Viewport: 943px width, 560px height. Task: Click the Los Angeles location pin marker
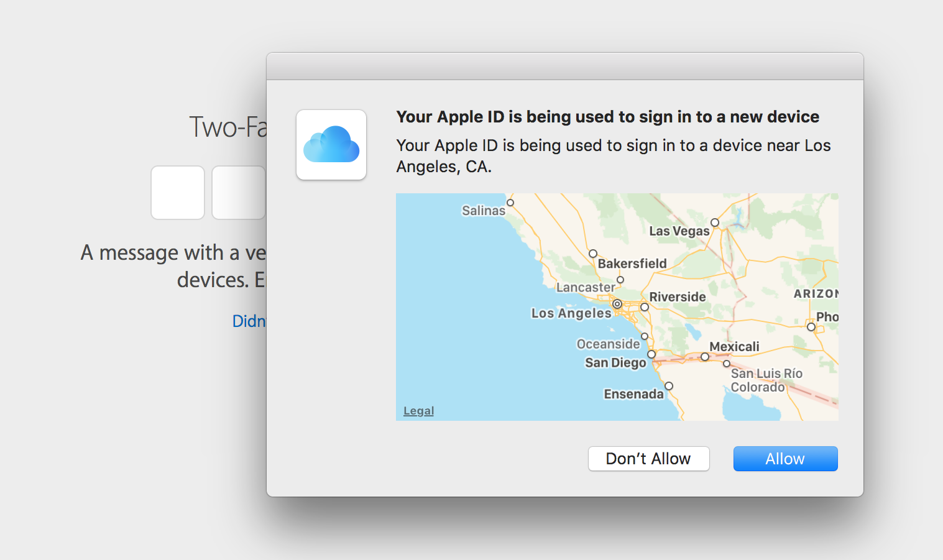617,304
